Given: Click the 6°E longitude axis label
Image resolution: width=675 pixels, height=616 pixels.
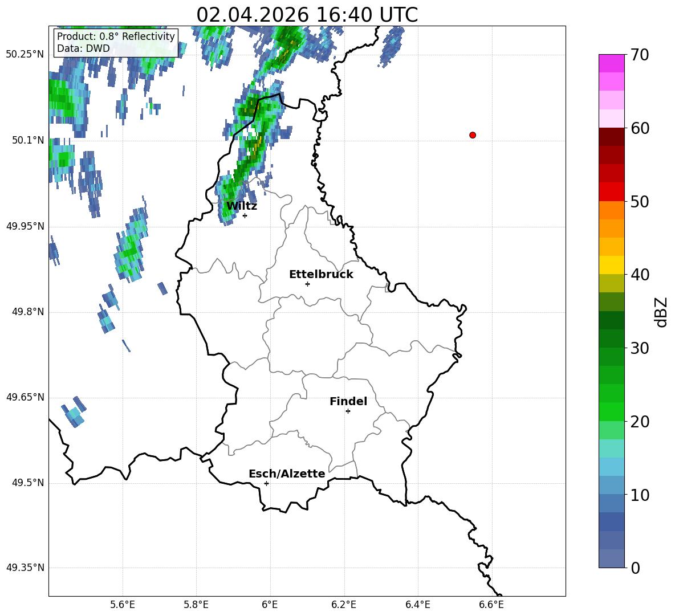Looking at the screenshot, I should [x=270, y=605].
